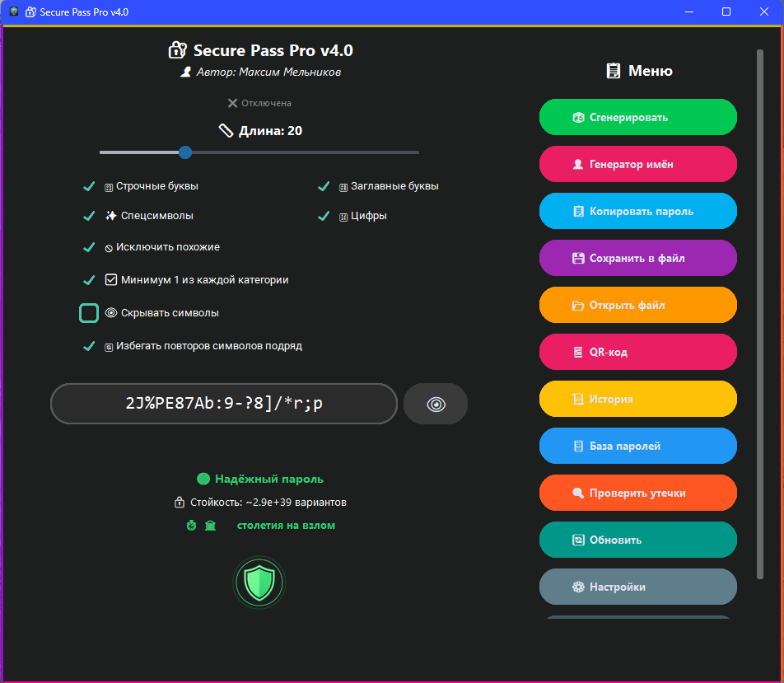Image resolution: width=784 pixels, height=683 pixels.
Task: Open Генератор имён
Action: tap(637, 164)
